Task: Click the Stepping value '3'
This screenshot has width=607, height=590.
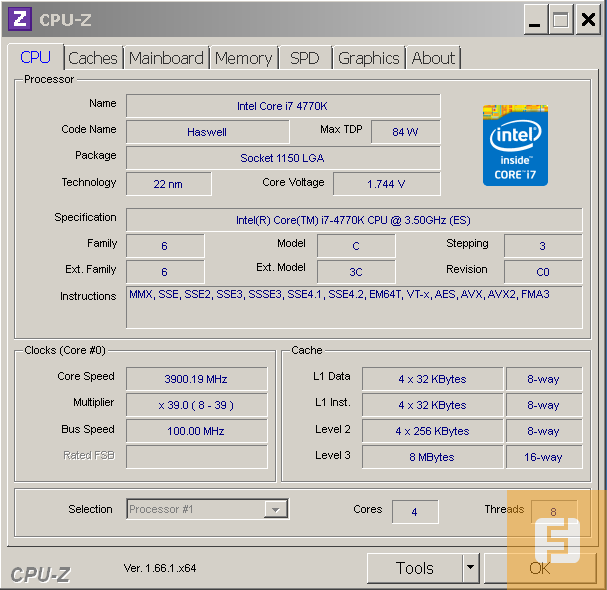Action: [543, 246]
